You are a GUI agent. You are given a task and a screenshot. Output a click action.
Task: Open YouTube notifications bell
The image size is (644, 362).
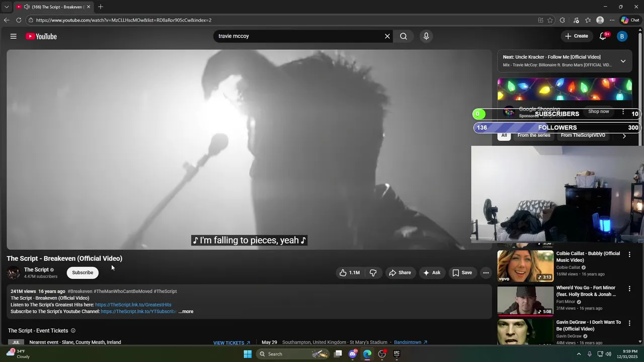coord(603,36)
